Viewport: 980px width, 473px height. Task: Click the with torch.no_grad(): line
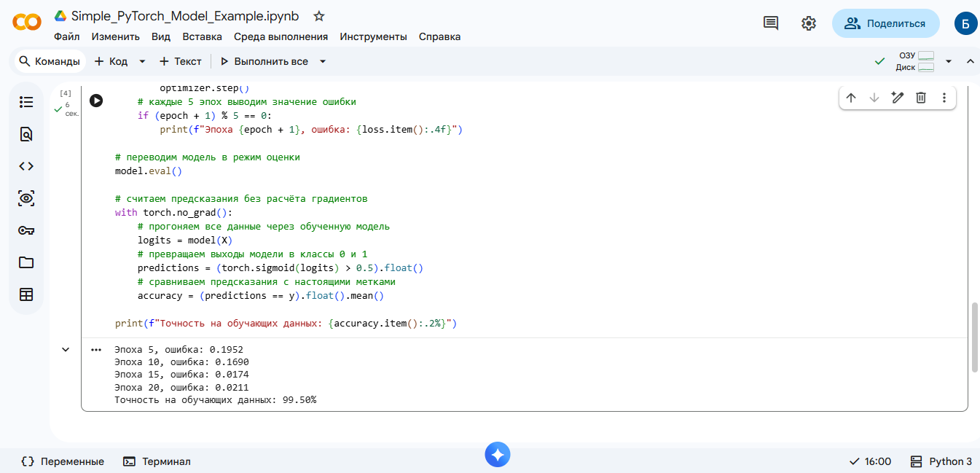(x=173, y=212)
